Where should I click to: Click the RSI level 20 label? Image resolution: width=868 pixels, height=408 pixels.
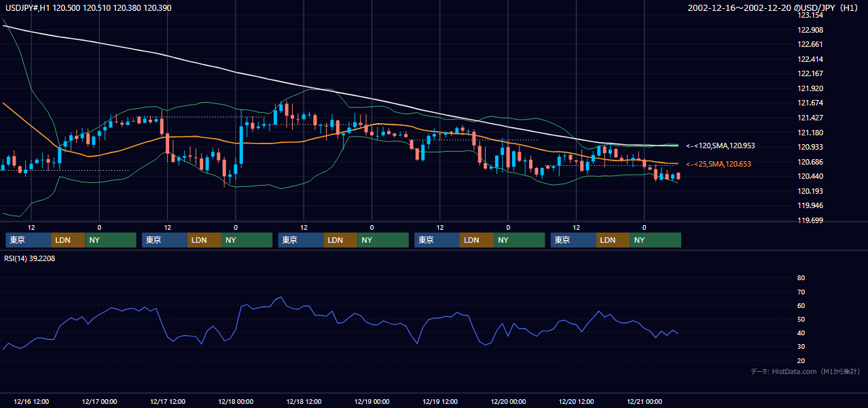point(801,360)
